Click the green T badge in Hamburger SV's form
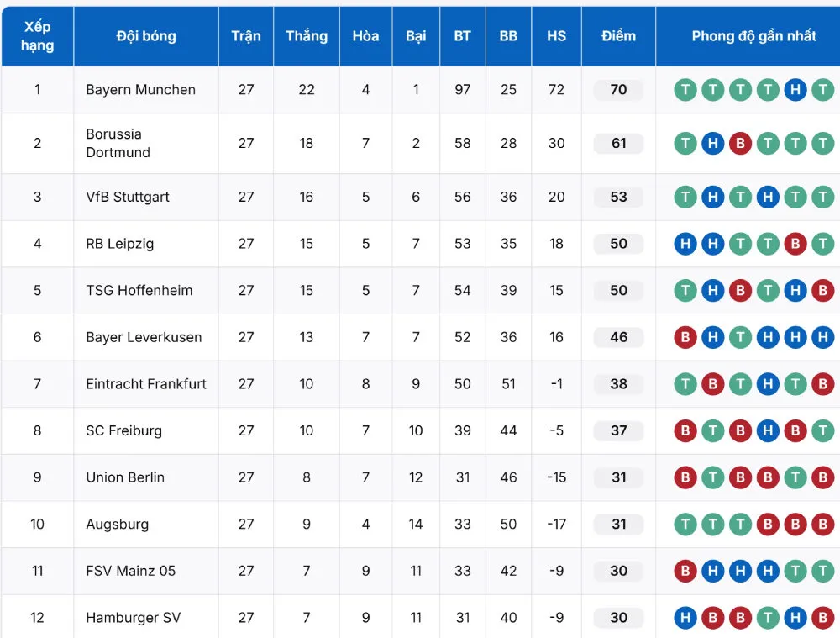Image resolution: width=840 pixels, height=638 pixels. (x=767, y=618)
